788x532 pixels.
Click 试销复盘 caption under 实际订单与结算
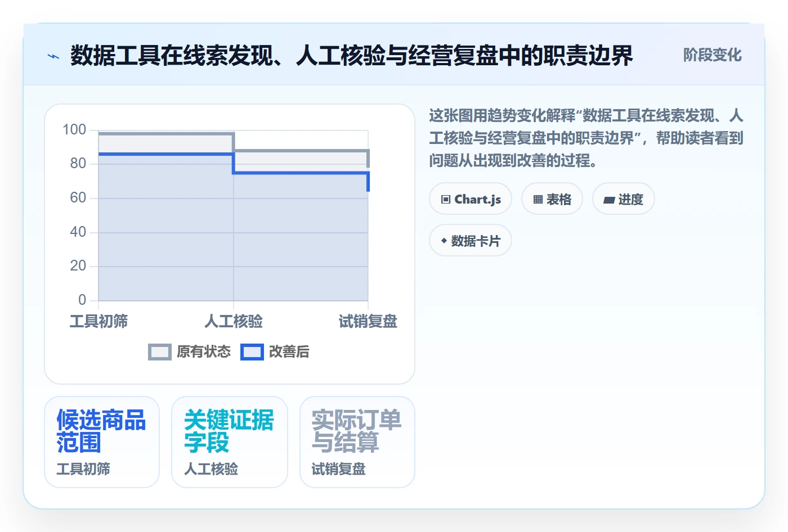(339, 469)
